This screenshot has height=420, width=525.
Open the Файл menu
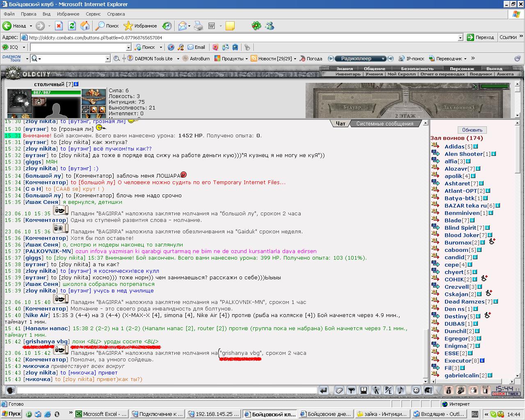9,14
